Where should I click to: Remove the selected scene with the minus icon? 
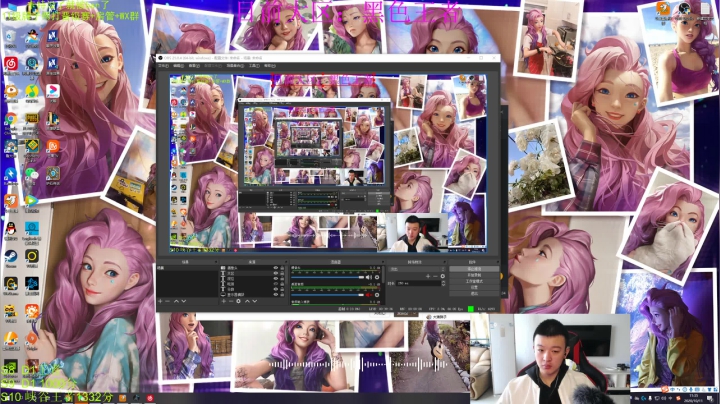[x=167, y=301]
